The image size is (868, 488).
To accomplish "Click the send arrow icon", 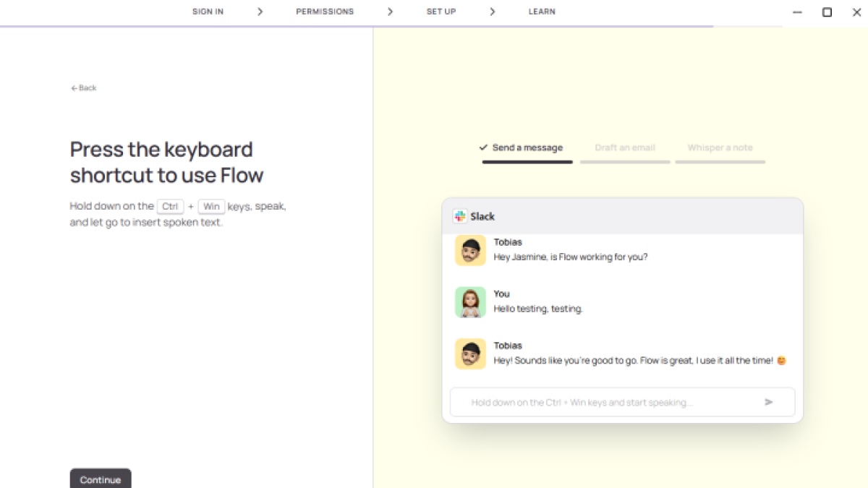I will pyautogui.click(x=768, y=402).
